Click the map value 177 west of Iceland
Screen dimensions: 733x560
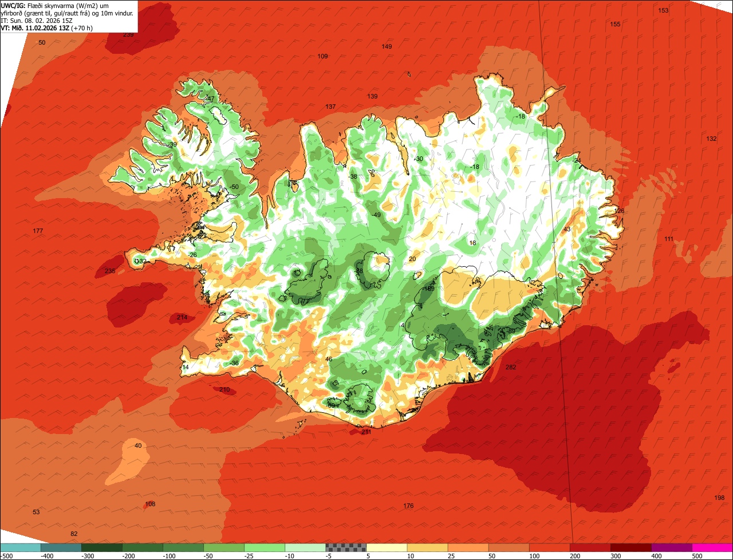(x=38, y=231)
